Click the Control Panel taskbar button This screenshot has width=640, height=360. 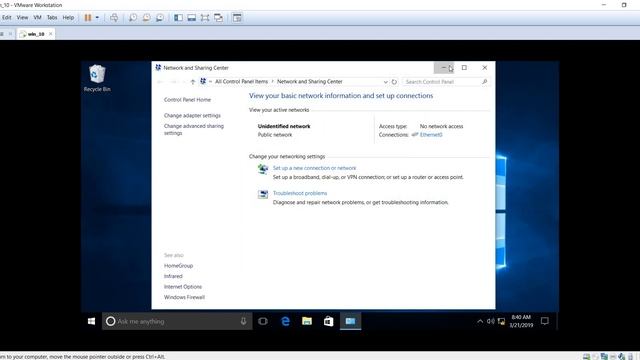351,321
